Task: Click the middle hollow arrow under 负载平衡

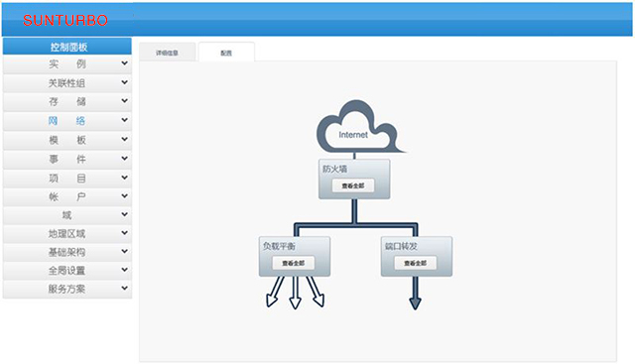Action: click(x=296, y=293)
